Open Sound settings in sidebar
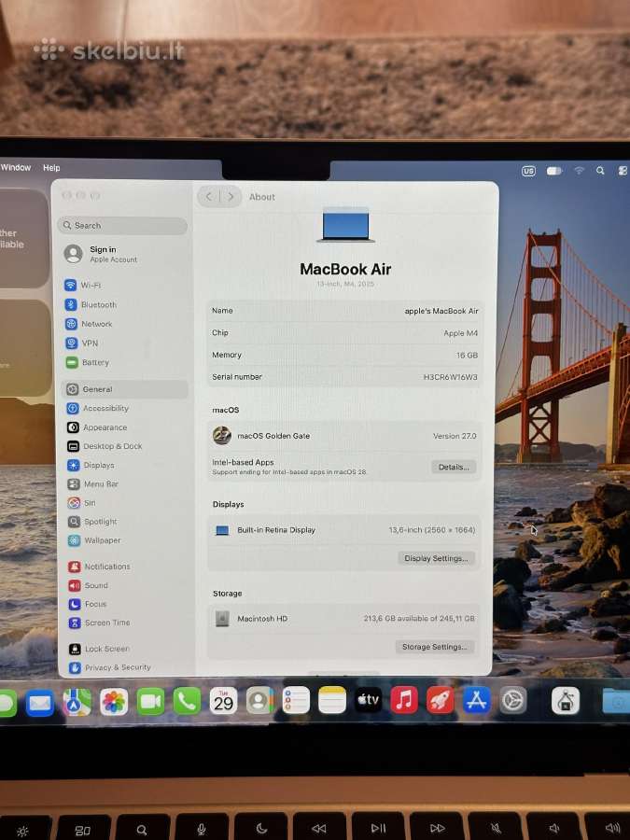Image resolution: width=630 pixels, height=840 pixels. click(89, 585)
